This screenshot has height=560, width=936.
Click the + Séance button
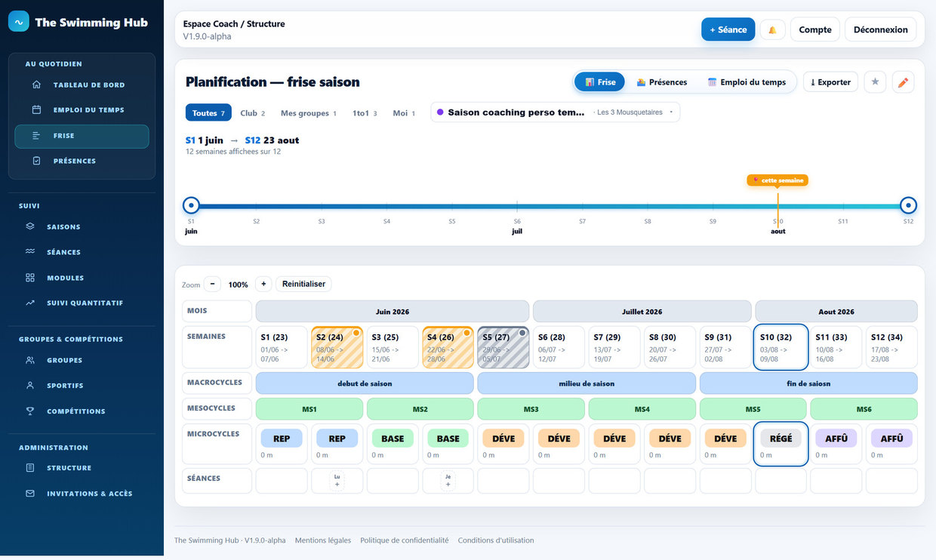tap(728, 29)
